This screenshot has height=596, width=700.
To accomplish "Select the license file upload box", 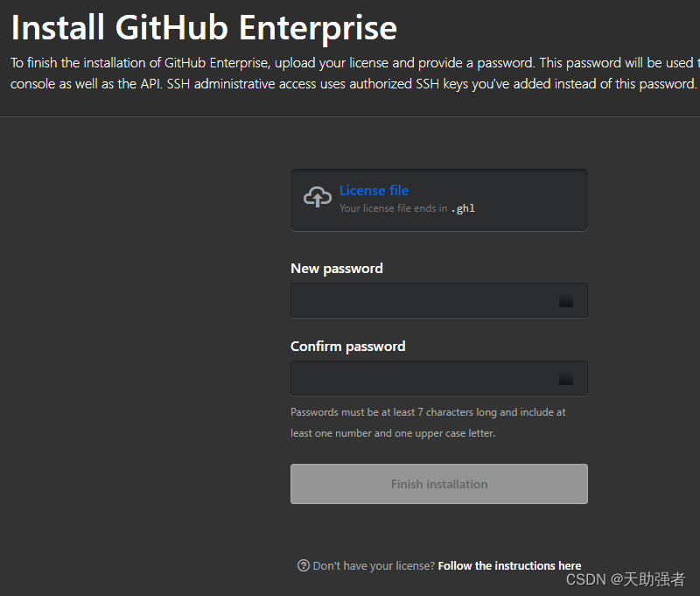I will [x=437, y=200].
